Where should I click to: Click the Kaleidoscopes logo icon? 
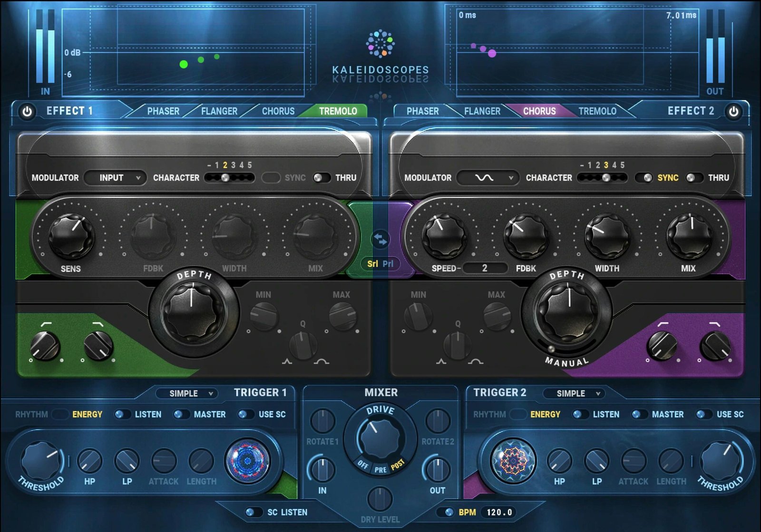[x=380, y=43]
